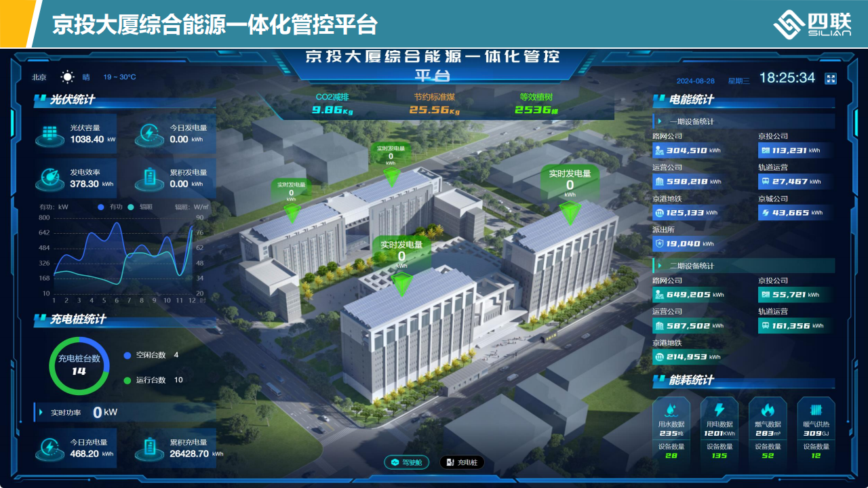This screenshot has height=488, width=868.
Task: Click the 2024-08-28 date text
Action: pos(696,81)
